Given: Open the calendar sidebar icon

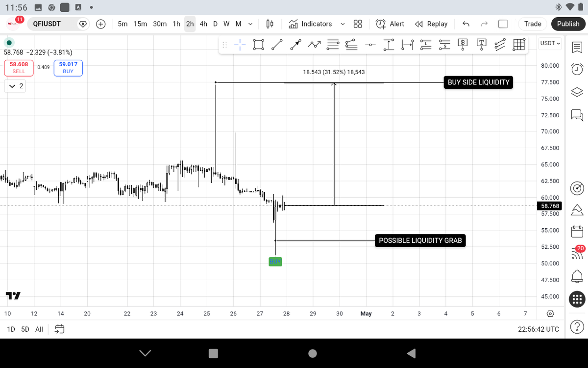Looking at the screenshot, I should click(577, 232).
